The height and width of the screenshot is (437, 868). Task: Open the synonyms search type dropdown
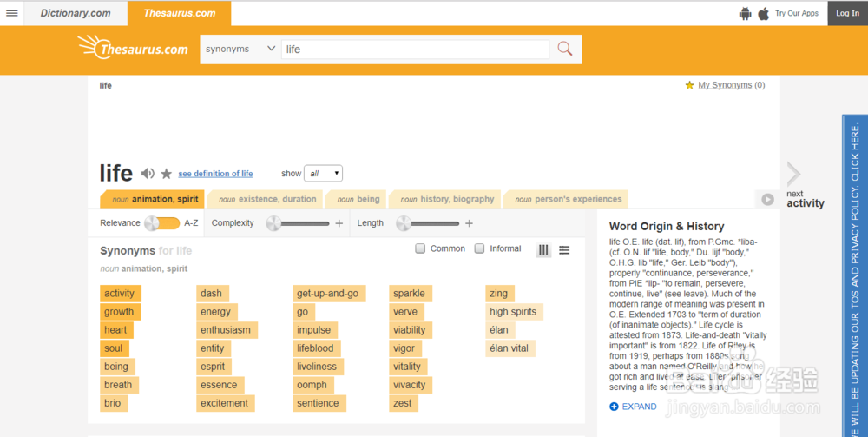coord(240,49)
